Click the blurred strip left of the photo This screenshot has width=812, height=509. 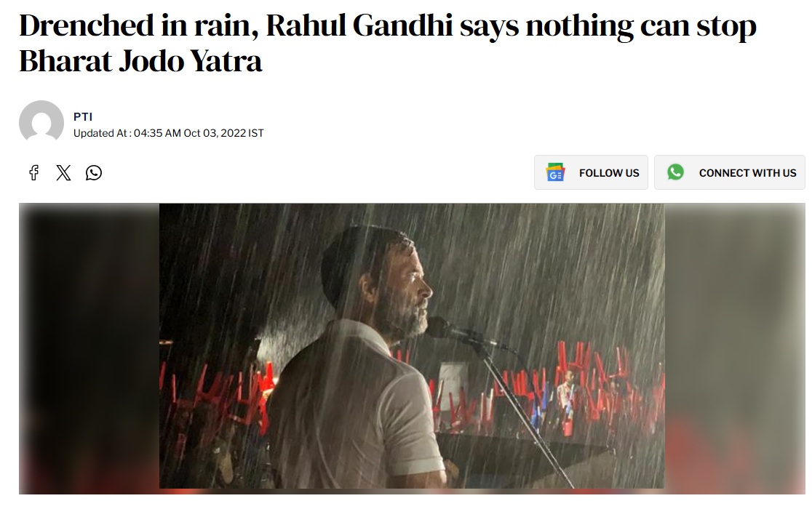(x=89, y=348)
